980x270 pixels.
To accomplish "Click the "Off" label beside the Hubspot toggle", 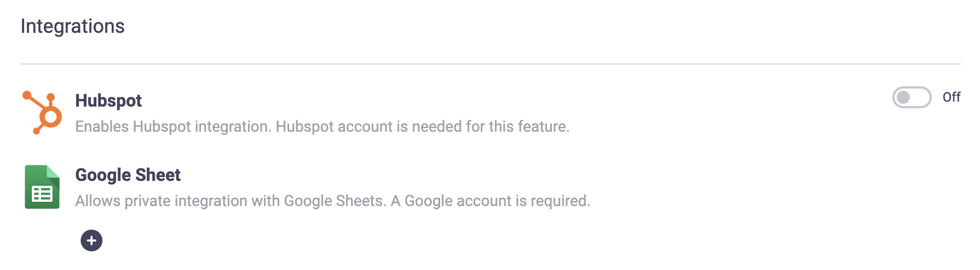I will (952, 97).
